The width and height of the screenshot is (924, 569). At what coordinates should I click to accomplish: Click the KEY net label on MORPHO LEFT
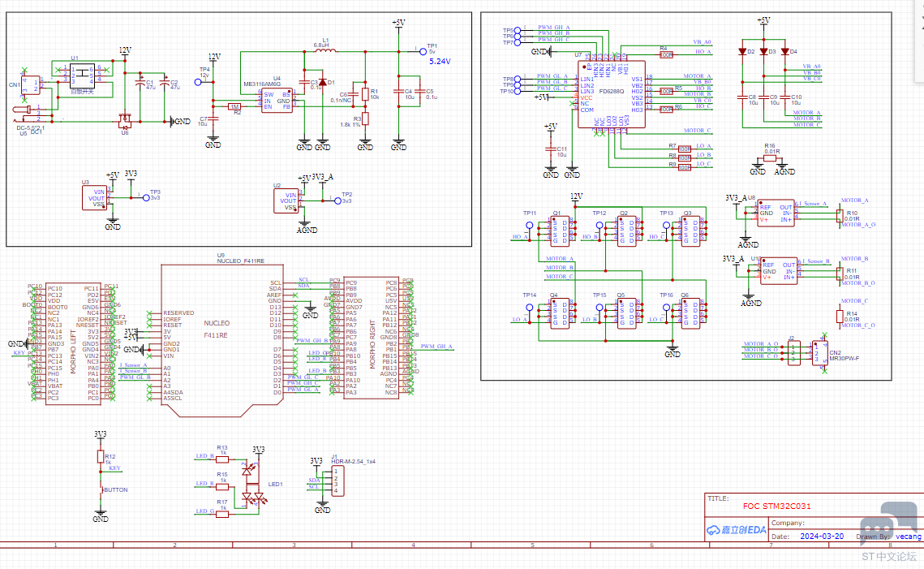(x=19, y=352)
